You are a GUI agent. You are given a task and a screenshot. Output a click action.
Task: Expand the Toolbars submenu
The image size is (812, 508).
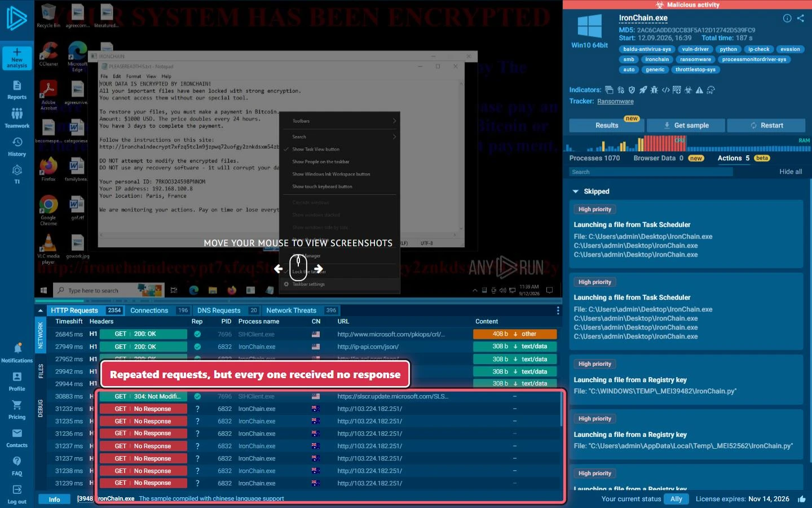tap(340, 121)
